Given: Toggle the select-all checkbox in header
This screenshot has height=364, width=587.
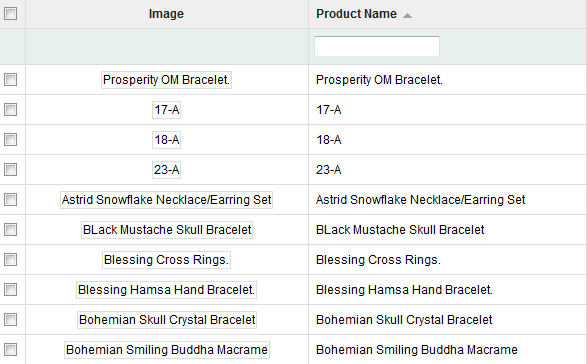Looking at the screenshot, I should point(10,13).
